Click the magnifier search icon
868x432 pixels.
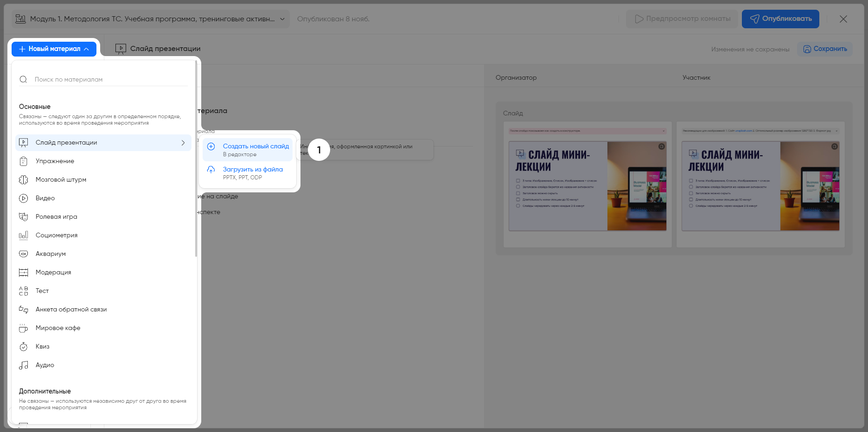[x=23, y=79]
